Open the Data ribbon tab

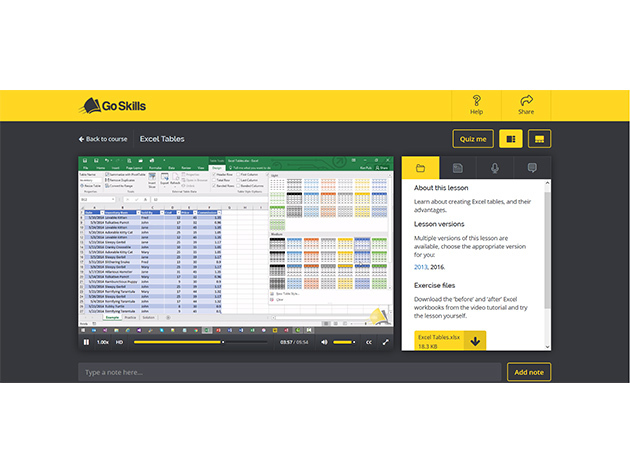172,168
